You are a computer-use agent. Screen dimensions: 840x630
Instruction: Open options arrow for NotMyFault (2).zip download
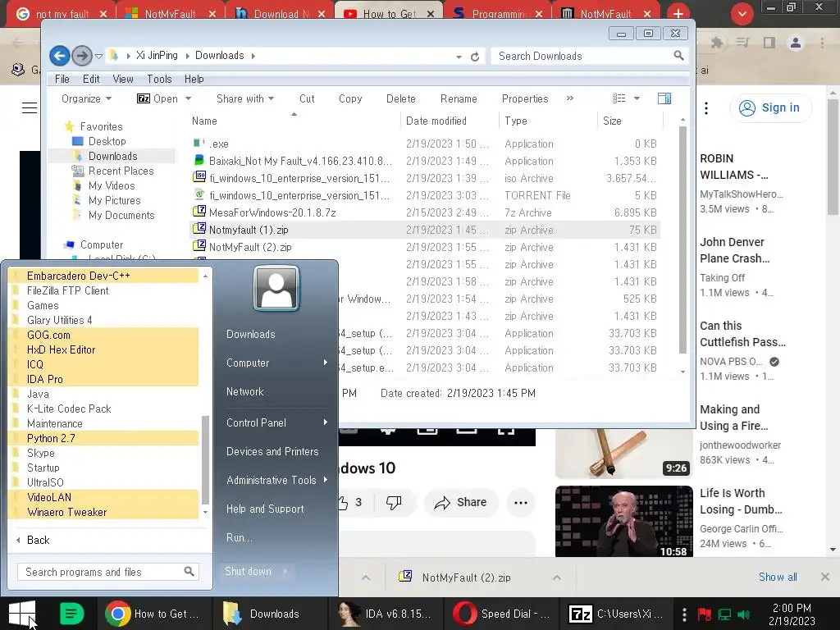(557, 577)
